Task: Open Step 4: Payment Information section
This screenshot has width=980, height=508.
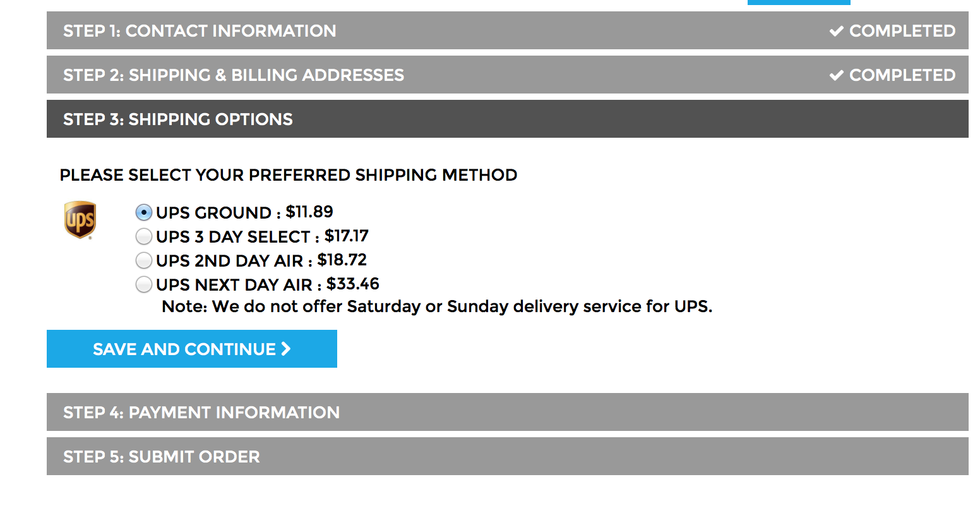Action: pos(201,413)
